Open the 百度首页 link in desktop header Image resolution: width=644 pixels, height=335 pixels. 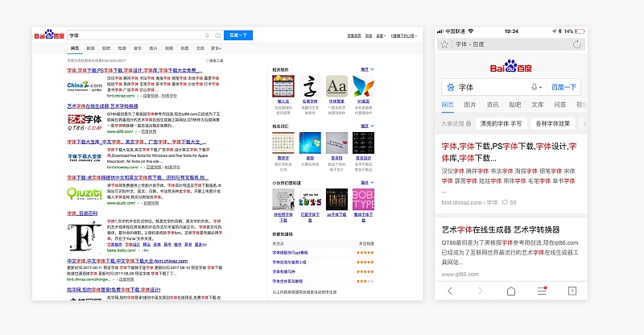tap(354, 35)
